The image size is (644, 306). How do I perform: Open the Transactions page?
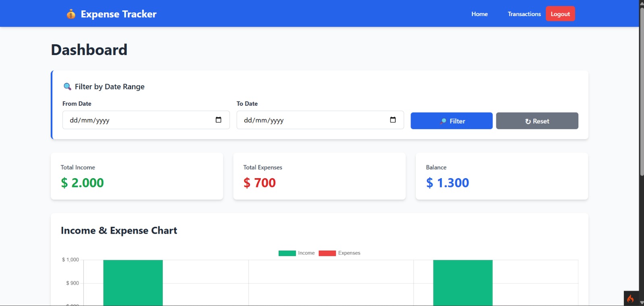click(524, 14)
